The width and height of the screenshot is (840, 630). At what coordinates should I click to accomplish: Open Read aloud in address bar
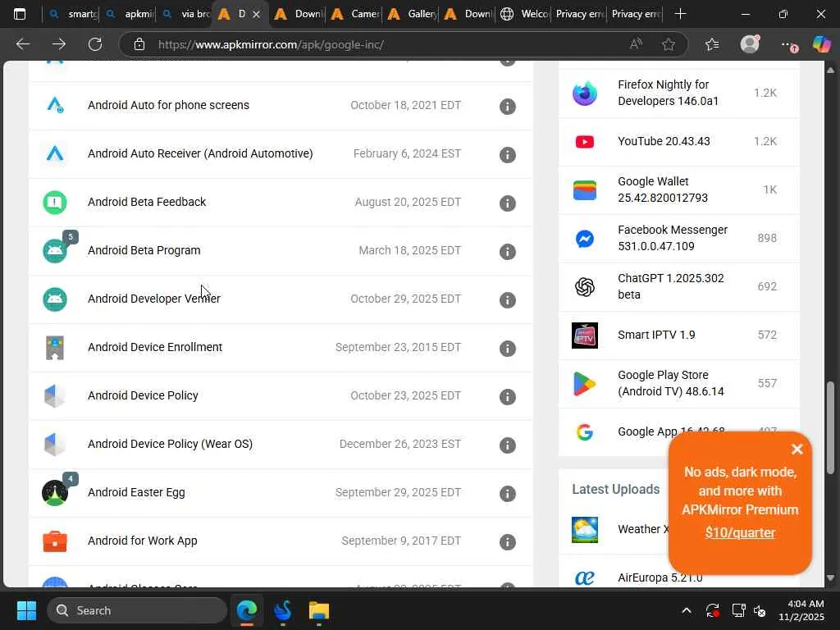pyautogui.click(x=636, y=44)
